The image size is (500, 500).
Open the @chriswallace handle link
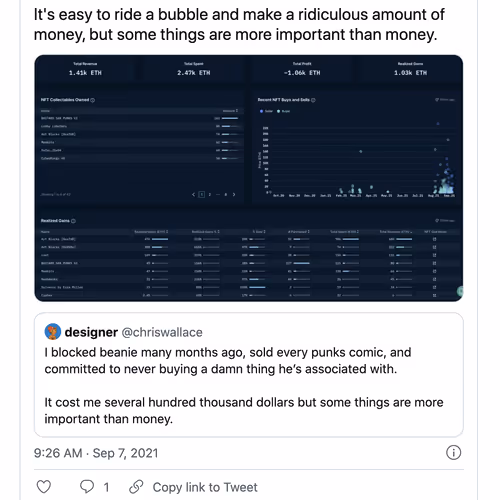(162, 332)
